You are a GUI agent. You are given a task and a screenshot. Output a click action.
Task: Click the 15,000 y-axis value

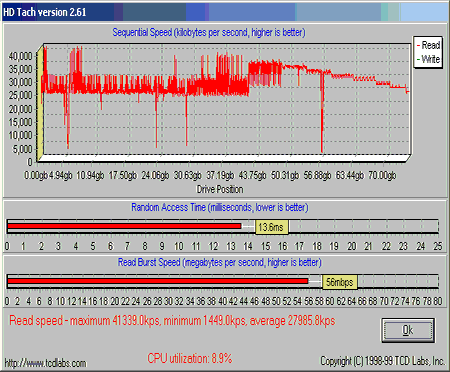(20, 122)
